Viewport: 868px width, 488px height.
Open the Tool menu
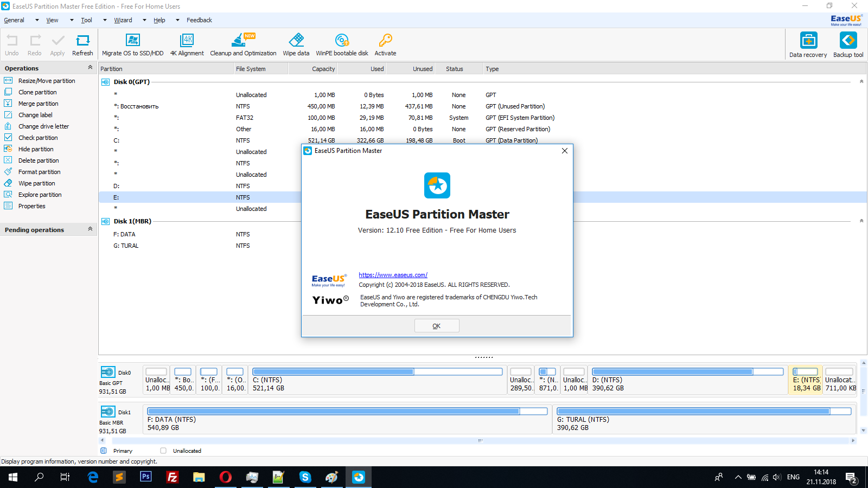pyautogui.click(x=86, y=20)
